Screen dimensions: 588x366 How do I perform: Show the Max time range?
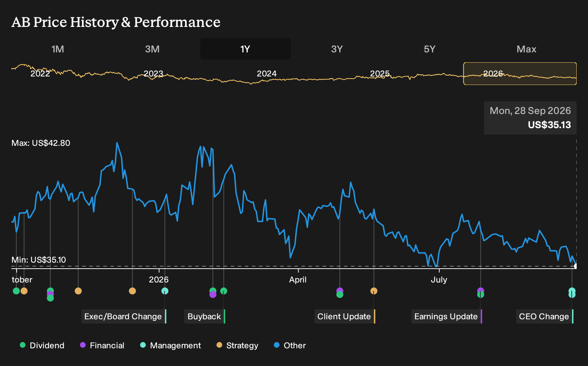(526, 49)
